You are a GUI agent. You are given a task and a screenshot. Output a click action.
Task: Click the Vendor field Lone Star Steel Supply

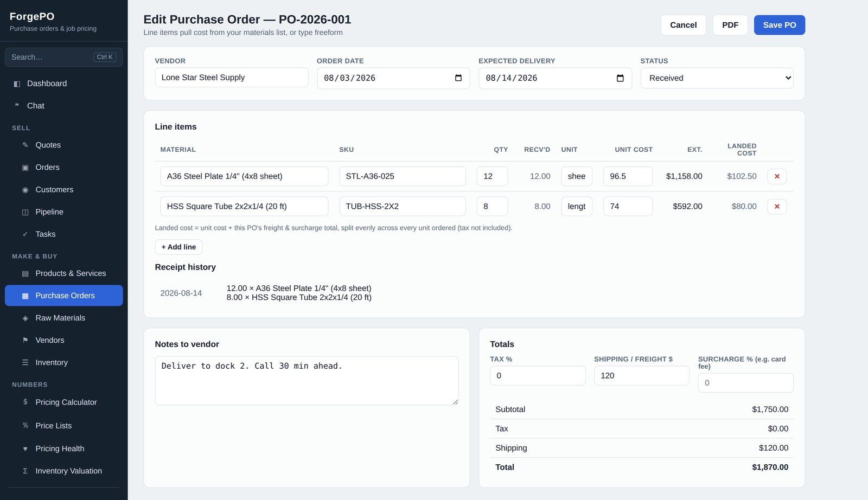pos(232,78)
